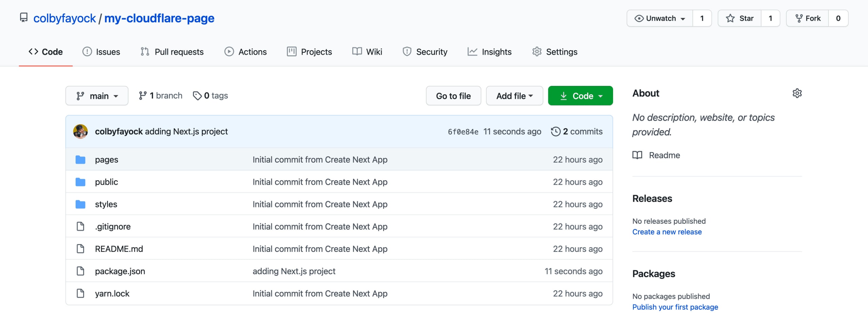
Task: Open the pages folder icon
Action: 80,160
